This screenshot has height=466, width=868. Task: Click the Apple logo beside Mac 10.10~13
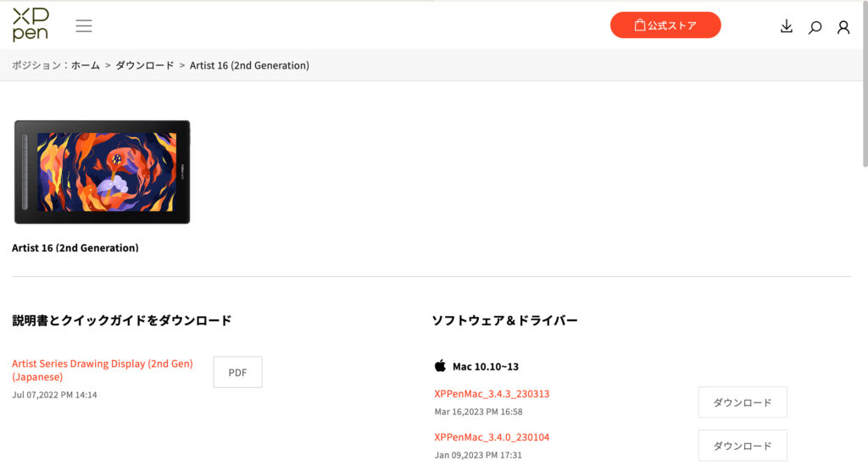click(x=440, y=365)
